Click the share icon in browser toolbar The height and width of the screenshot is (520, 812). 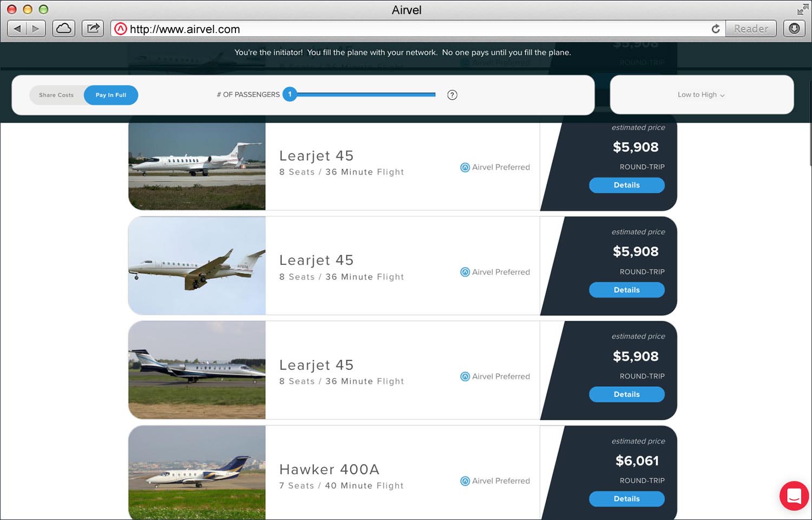tap(93, 29)
